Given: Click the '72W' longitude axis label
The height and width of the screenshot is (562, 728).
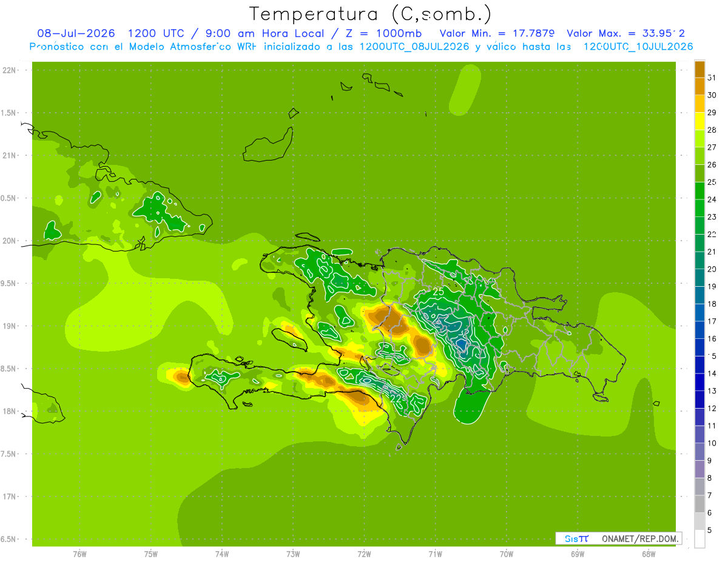Looking at the screenshot, I should click(x=364, y=554).
